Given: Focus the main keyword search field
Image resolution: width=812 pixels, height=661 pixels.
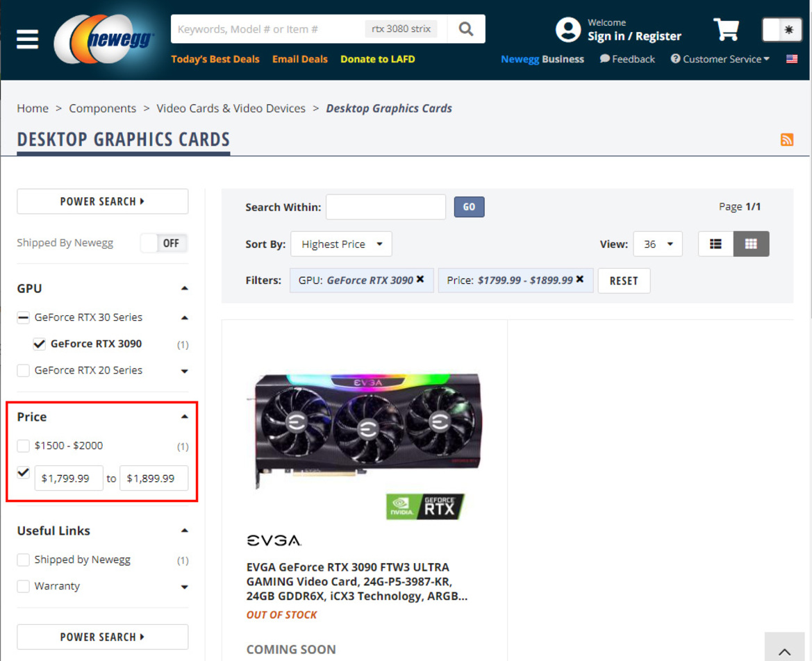Looking at the screenshot, I should pos(268,29).
